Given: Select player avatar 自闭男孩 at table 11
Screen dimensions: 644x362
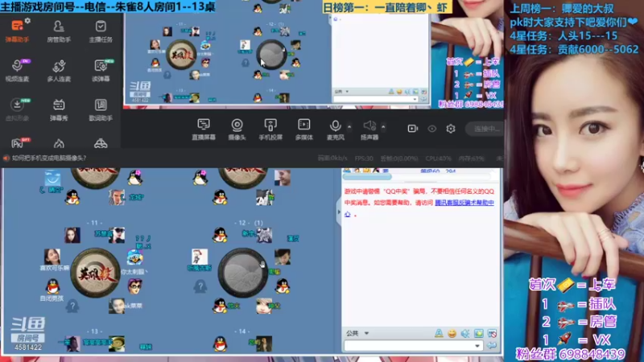Looking at the screenshot, I should coord(52,286).
